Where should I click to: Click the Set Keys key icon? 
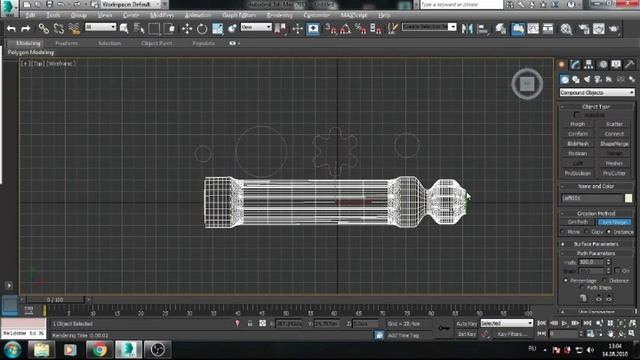(x=444, y=328)
